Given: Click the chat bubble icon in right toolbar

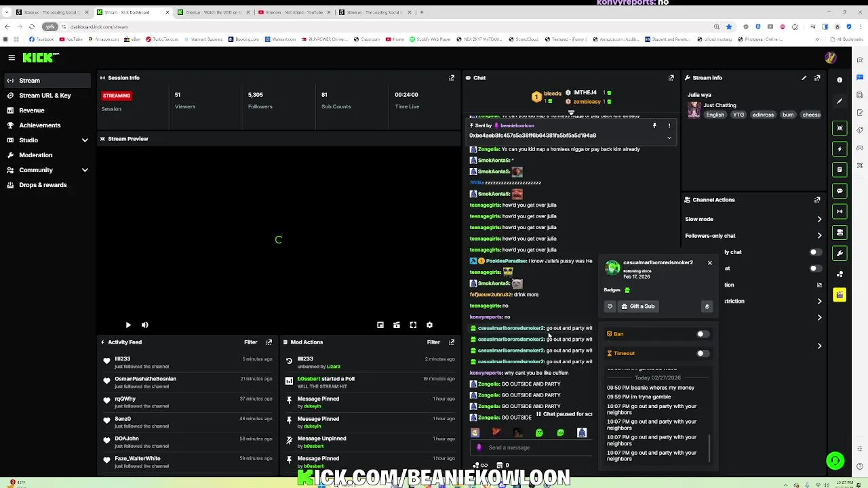Looking at the screenshot, I should click(x=840, y=191).
